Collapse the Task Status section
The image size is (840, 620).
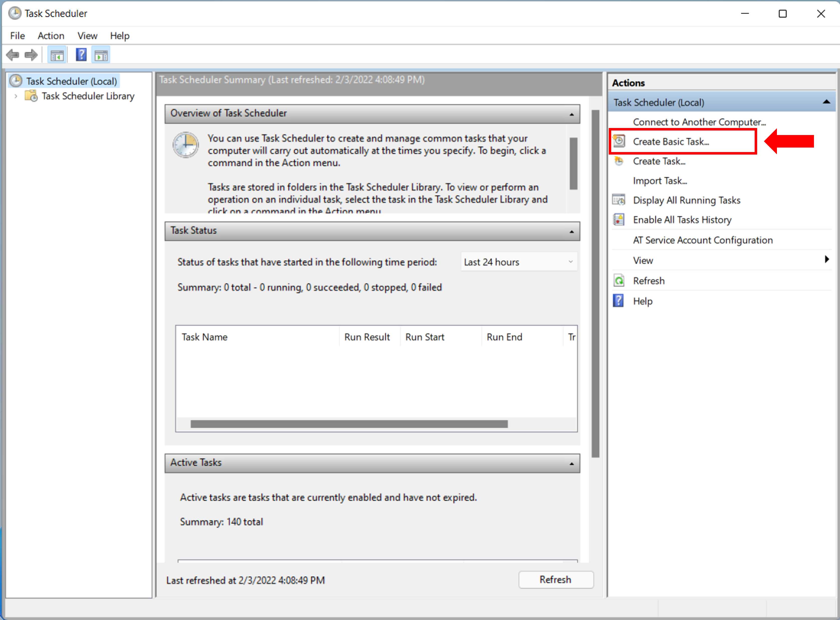point(571,231)
